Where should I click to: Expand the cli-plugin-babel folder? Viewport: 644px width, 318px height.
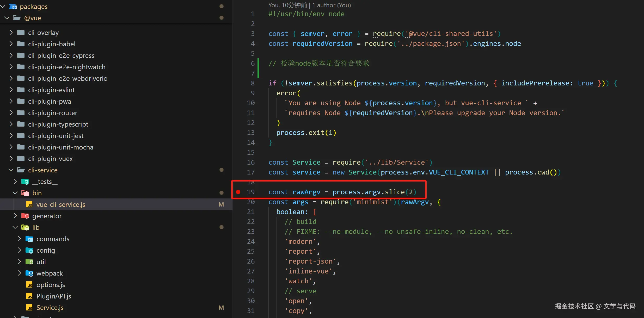pos(11,44)
